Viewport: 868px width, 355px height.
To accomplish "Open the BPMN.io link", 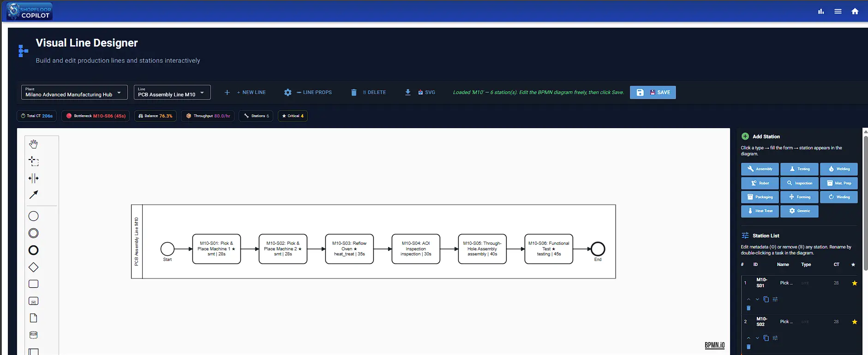I will [x=714, y=345].
